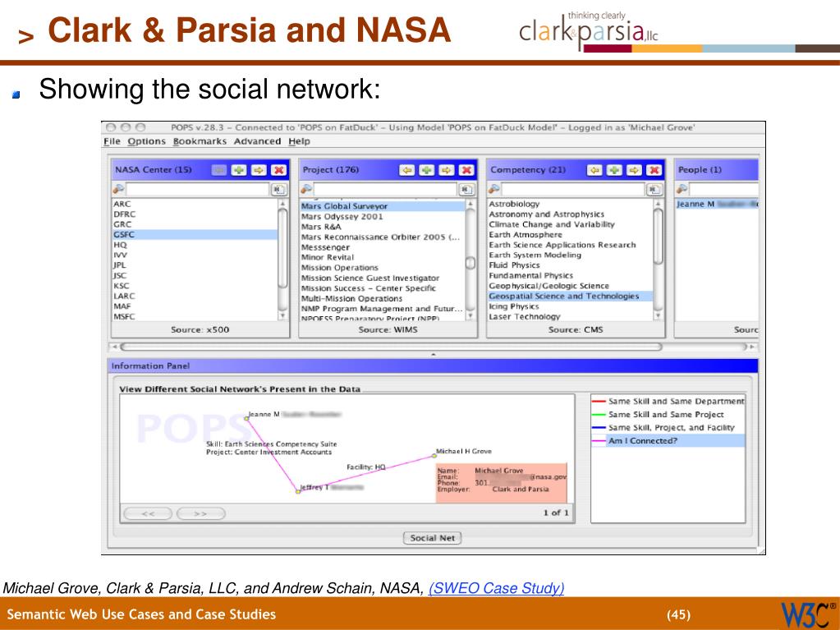Click the Competency search field
The height and width of the screenshot is (630, 840).
tap(573, 189)
